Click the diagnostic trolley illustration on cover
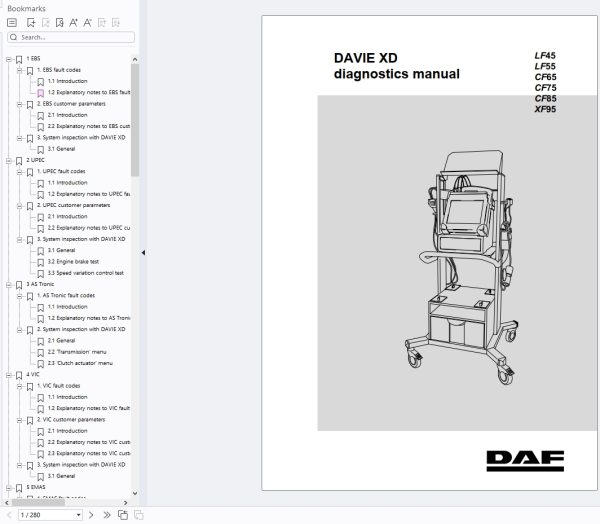600x524 pixels. (x=462, y=267)
